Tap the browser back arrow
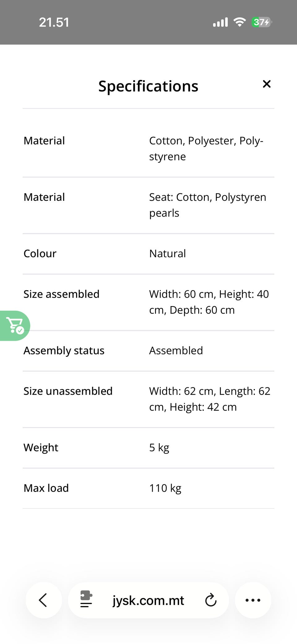Screen dimensions: 297x644 [x=43, y=600]
